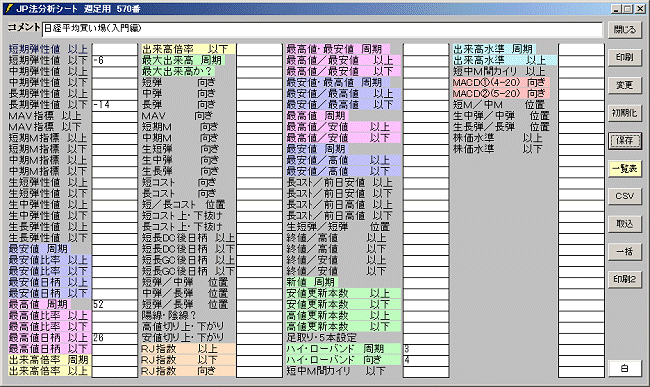Click the field beside 出来高水準 以上
650x387 pixels.
[581, 60]
